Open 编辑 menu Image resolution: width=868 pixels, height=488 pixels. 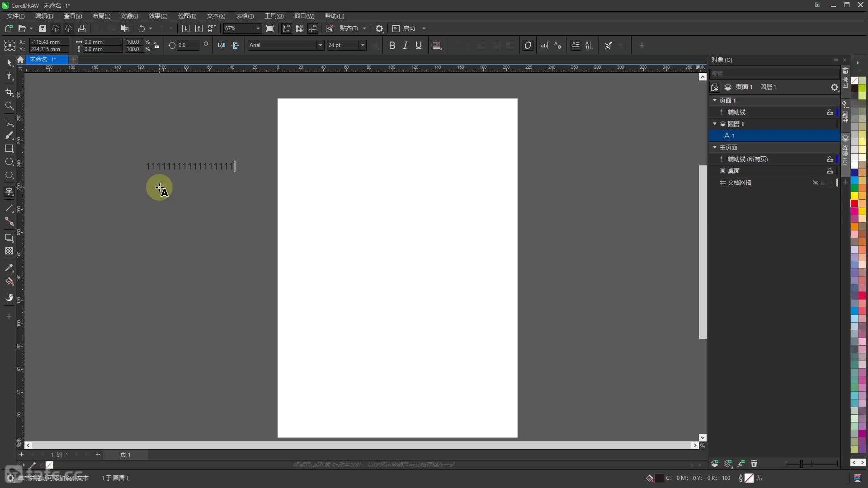tap(44, 16)
